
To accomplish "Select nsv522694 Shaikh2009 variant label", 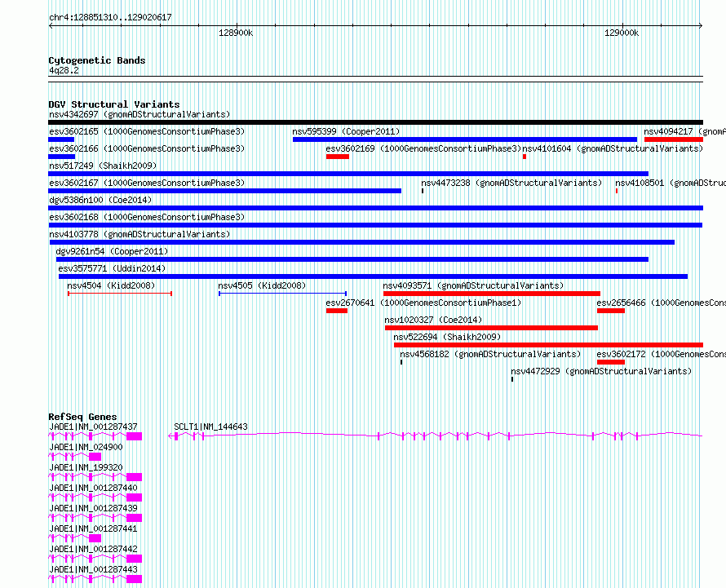I will [x=447, y=337].
